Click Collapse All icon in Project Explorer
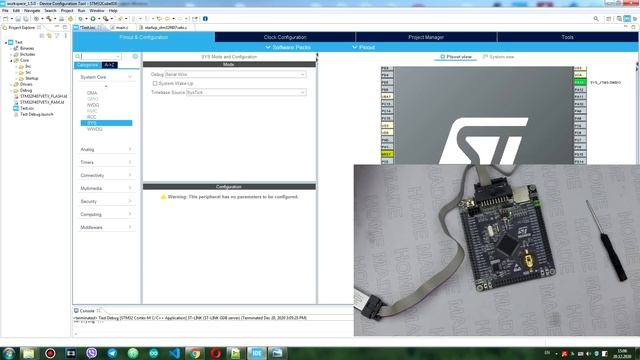 [x=42, y=36]
